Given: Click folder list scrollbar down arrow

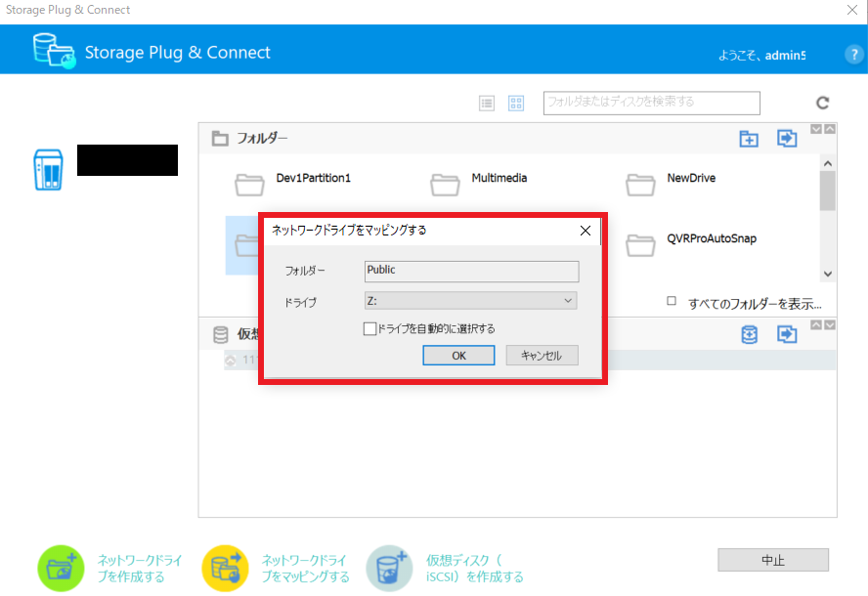Looking at the screenshot, I should click(828, 274).
